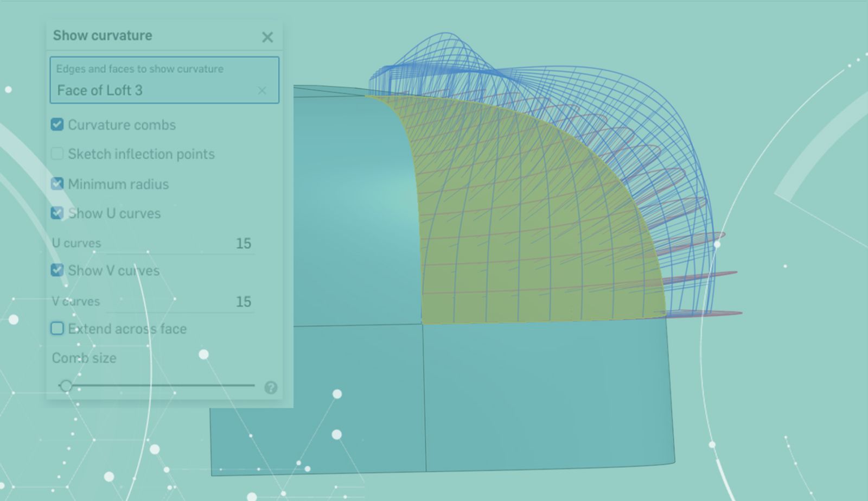Enable Sketch inflection points option
The width and height of the screenshot is (868, 501).
tap(57, 154)
